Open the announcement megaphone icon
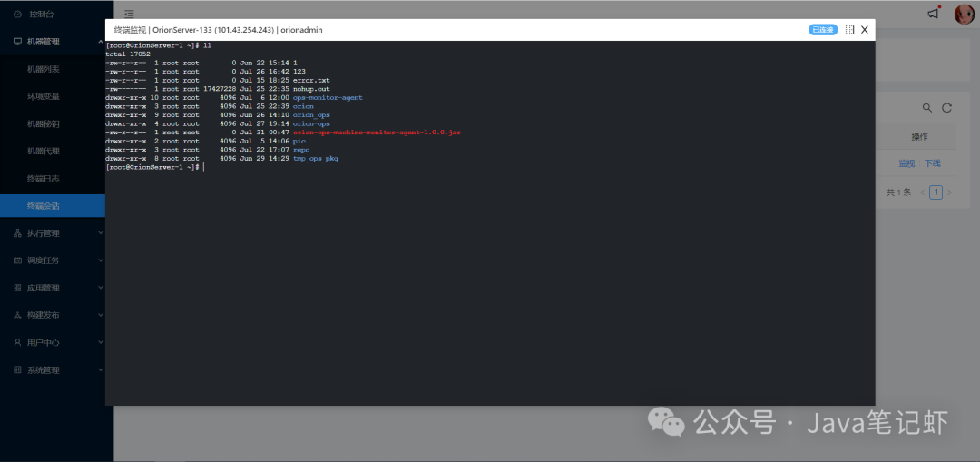The image size is (980, 462). (x=933, y=14)
